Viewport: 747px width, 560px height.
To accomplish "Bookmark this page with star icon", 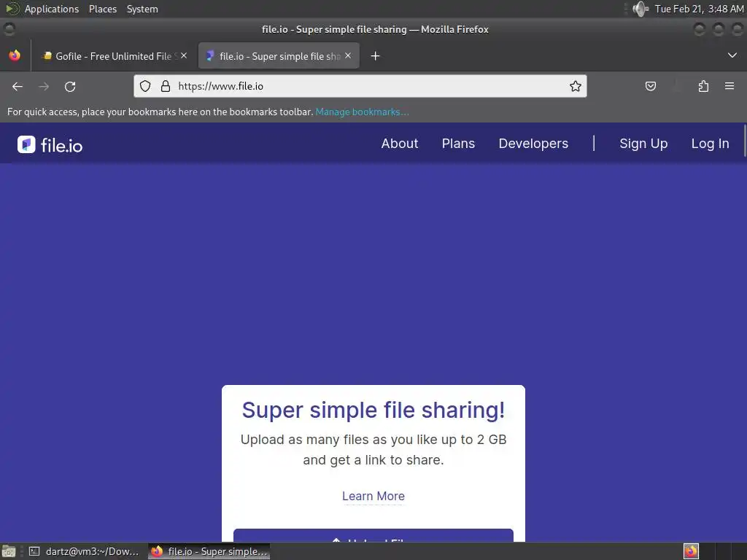I will pyautogui.click(x=576, y=86).
